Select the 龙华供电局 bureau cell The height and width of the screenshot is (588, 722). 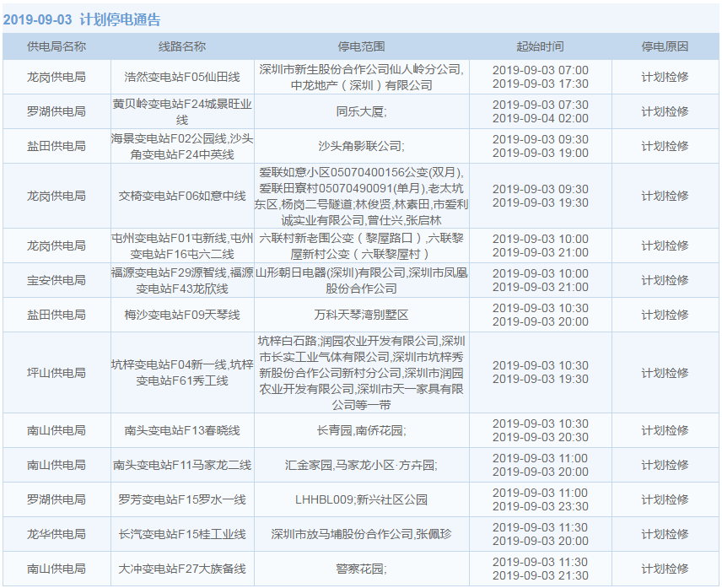[x=57, y=534]
